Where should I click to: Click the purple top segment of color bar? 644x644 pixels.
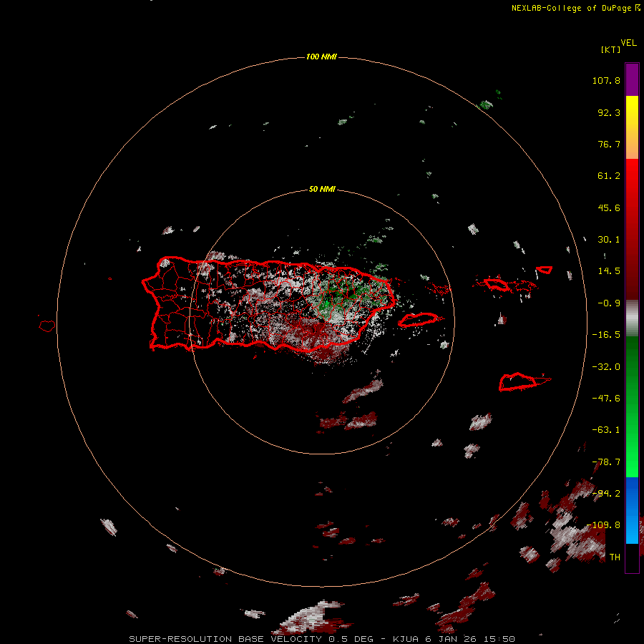point(632,79)
